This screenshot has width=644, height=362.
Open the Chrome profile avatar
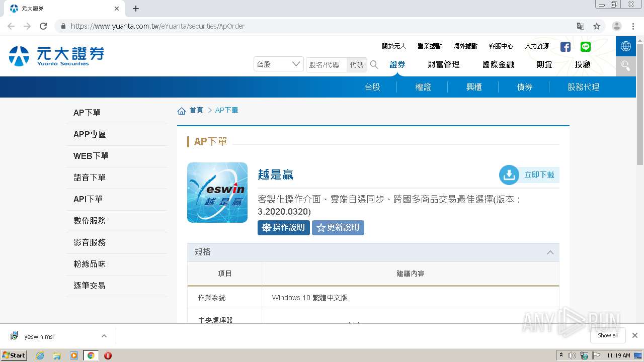click(x=617, y=26)
